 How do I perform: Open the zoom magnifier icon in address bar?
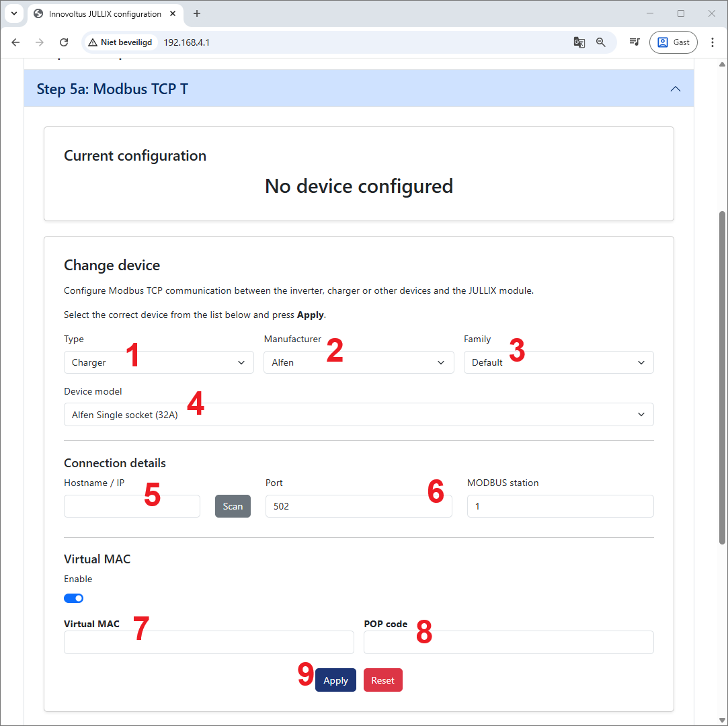tap(601, 42)
